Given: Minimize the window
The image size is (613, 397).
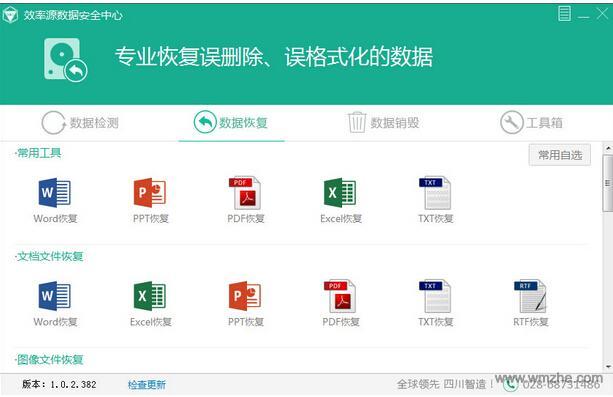Looking at the screenshot, I should tap(583, 16).
